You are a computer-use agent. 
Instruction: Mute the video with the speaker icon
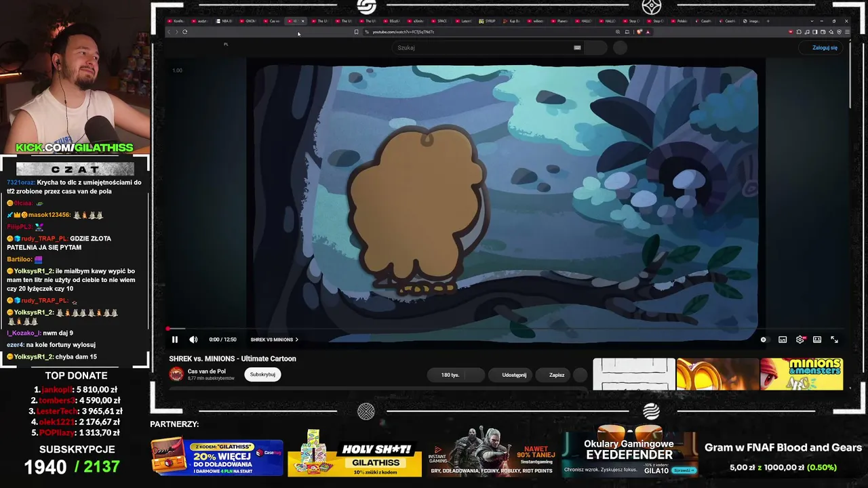tap(193, 340)
